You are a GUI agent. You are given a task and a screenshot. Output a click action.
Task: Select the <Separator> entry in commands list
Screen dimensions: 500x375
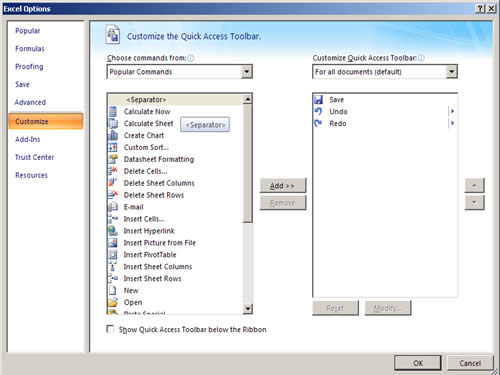(176, 100)
